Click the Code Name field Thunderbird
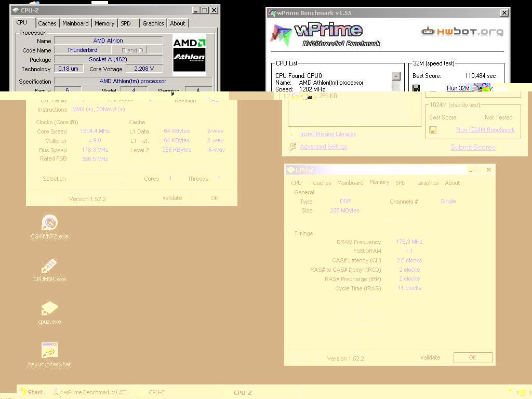The width and height of the screenshot is (532, 399). (83, 50)
